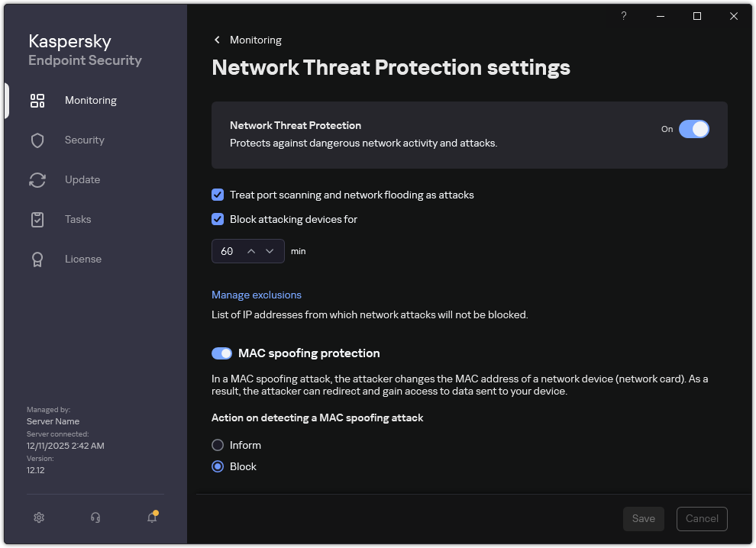The height and width of the screenshot is (548, 756).
Task: Click the Security shield icon
Action: pyautogui.click(x=37, y=140)
